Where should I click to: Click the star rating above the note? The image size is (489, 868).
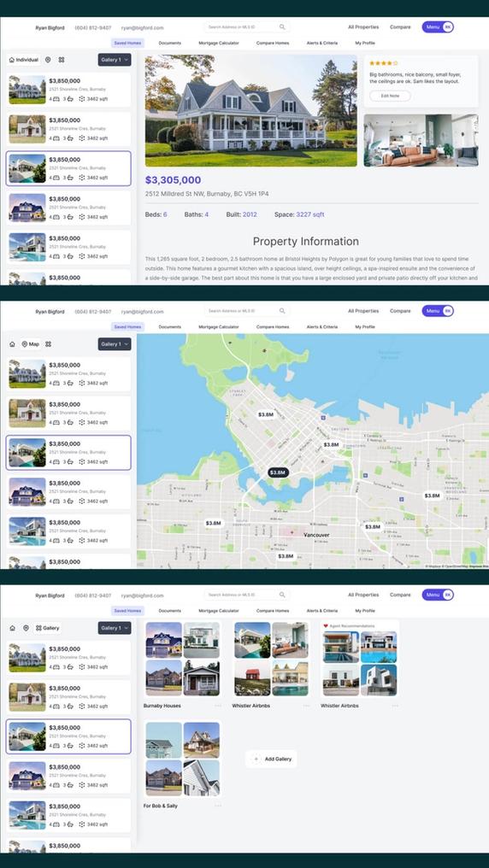[x=383, y=63]
